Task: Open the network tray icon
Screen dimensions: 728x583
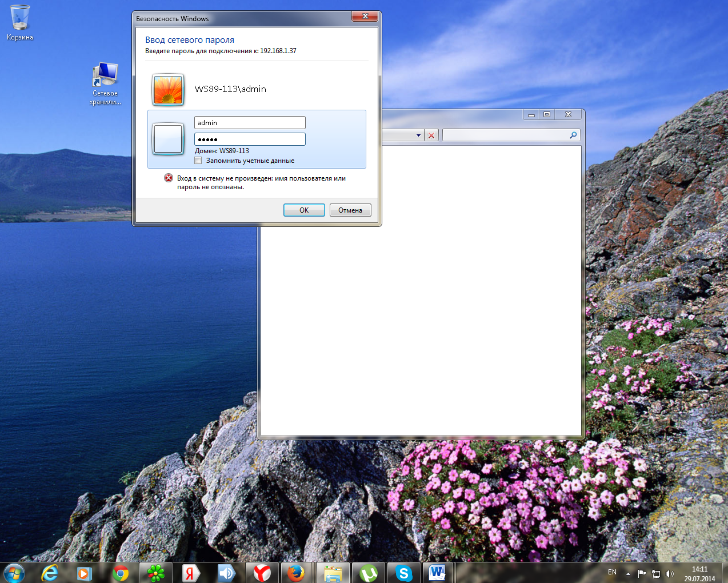Action: point(656,573)
